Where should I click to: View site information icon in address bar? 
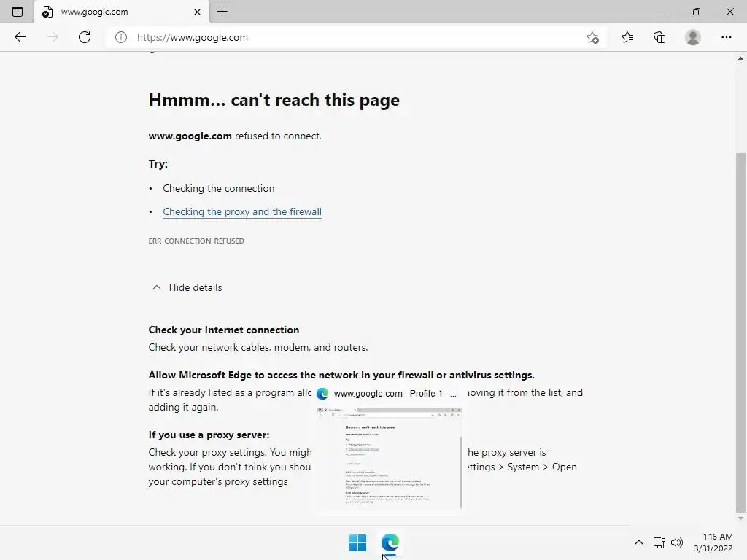click(x=121, y=37)
